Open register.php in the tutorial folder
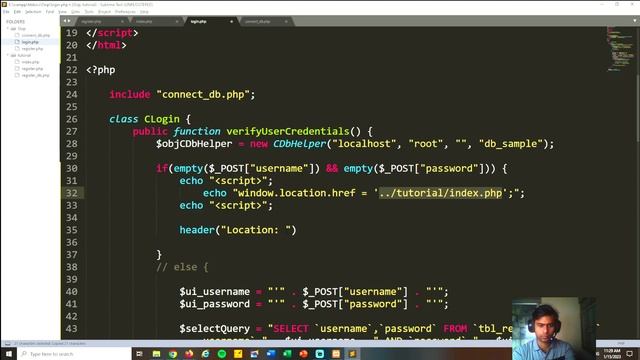Image resolution: width=640 pixels, height=360 pixels. point(32,69)
